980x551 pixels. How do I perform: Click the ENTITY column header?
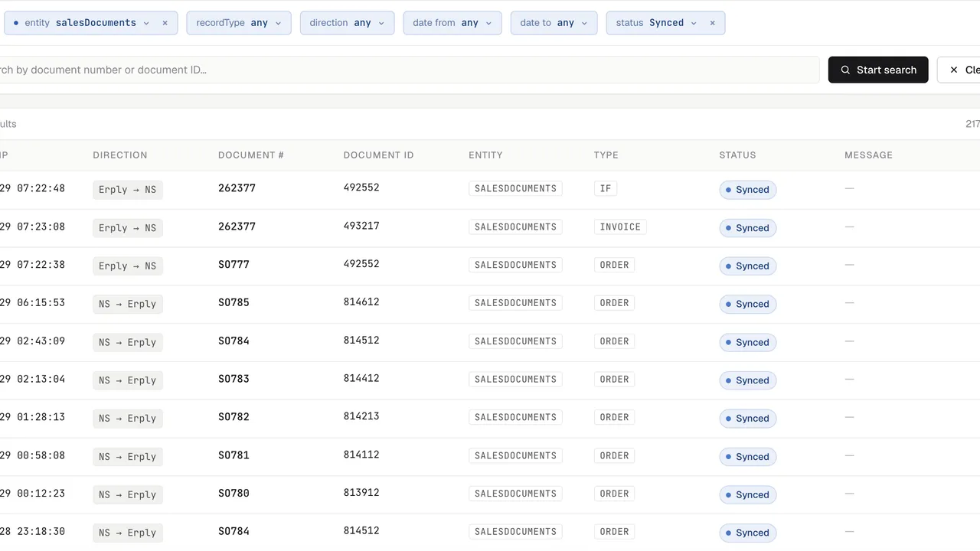485,155
